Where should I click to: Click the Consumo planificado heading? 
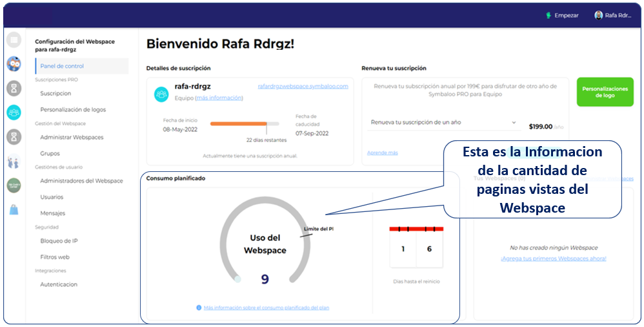coord(176,178)
